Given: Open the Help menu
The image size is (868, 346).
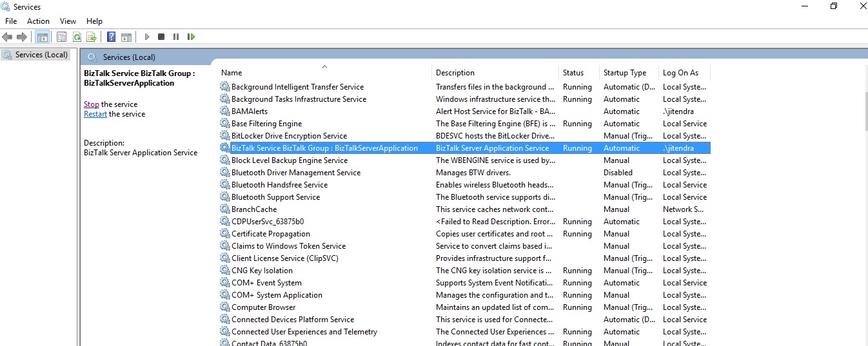Looking at the screenshot, I should (x=94, y=21).
